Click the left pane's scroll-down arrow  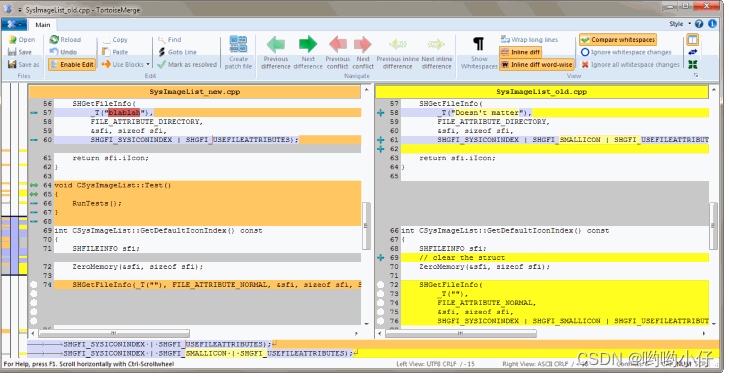tap(366, 324)
